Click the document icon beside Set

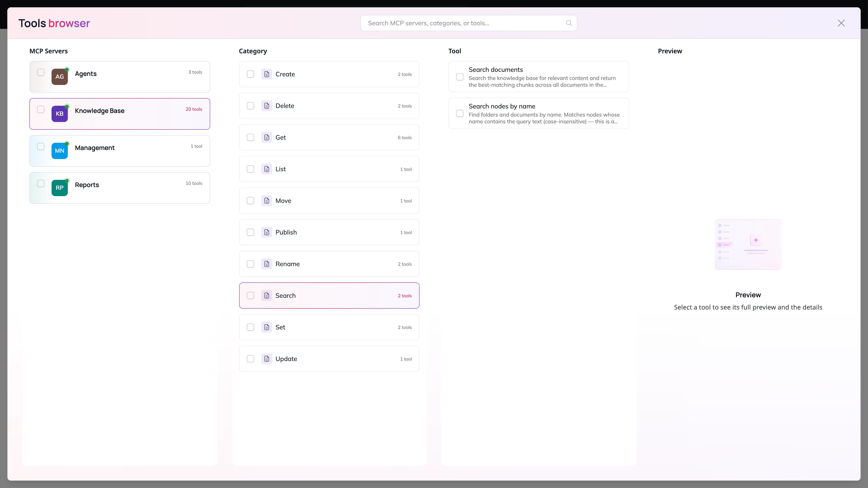point(267,327)
